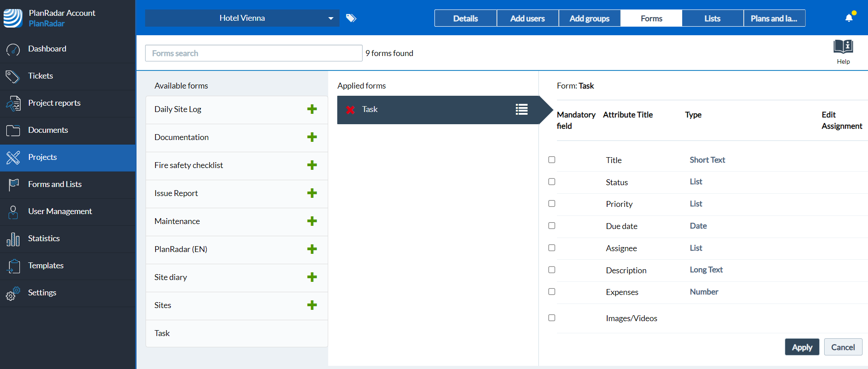Switch to the Add groups tab
Screen dimensions: 868x369
pyautogui.click(x=590, y=18)
